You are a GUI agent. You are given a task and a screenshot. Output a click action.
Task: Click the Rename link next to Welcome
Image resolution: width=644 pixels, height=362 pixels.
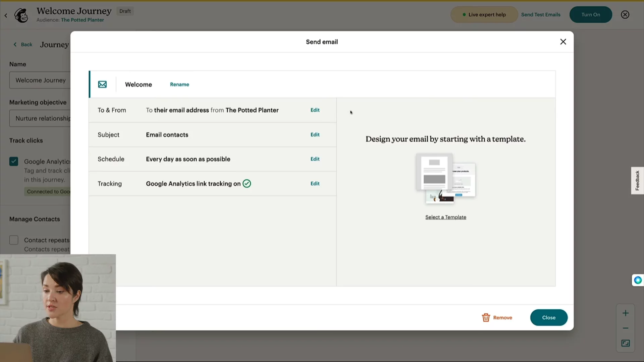click(179, 84)
